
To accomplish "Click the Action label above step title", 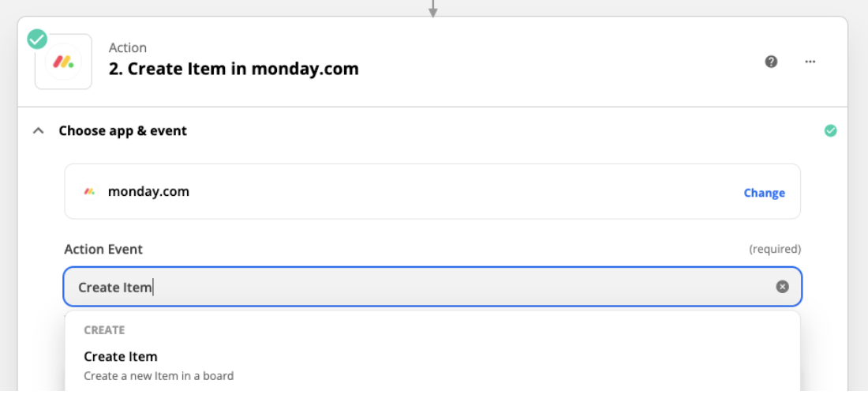I will point(128,47).
